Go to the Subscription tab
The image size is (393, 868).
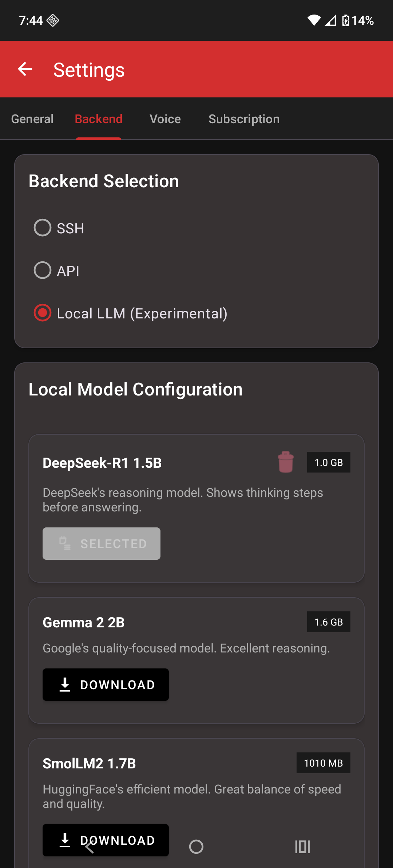pyautogui.click(x=244, y=119)
